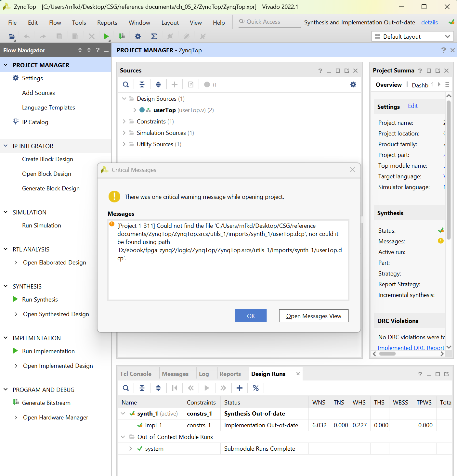Click Run Implementation
This screenshot has width=457, height=476.
[x=48, y=351]
